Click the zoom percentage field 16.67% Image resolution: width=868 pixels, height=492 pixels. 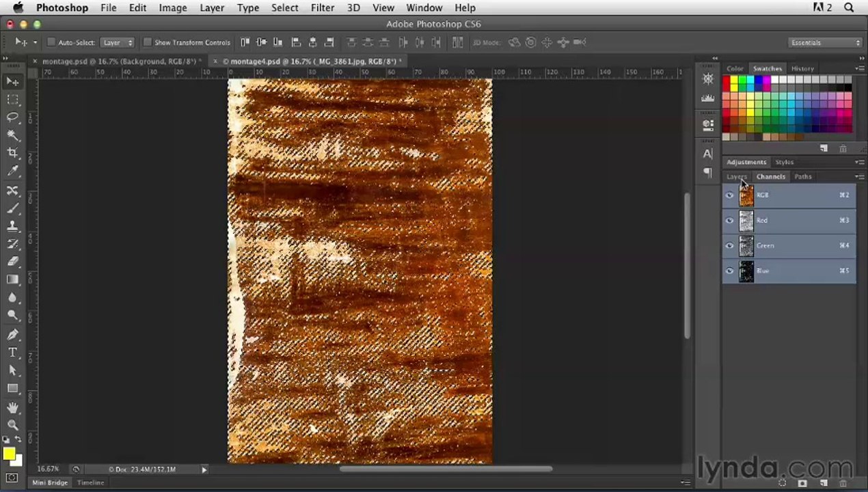tap(48, 469)
